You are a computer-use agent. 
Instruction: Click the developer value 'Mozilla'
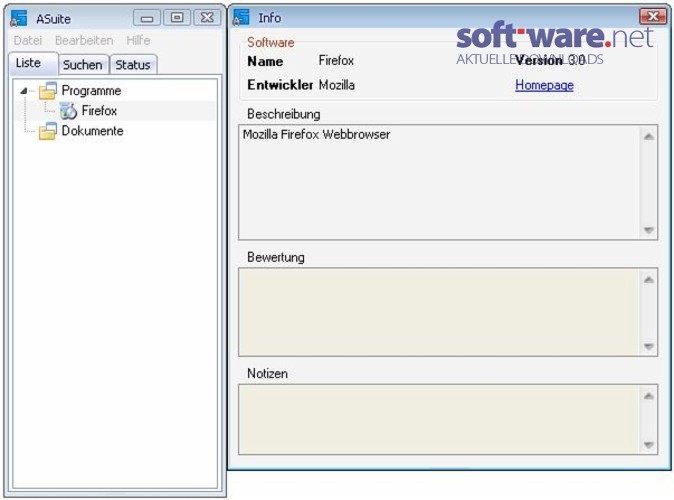coord(337,85)
